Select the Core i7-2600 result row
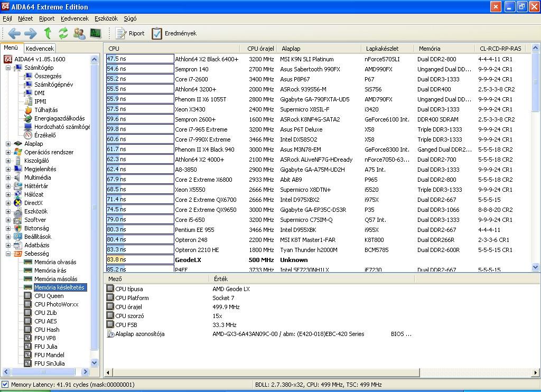Viewport: 541px width, 392px height. 318,79
